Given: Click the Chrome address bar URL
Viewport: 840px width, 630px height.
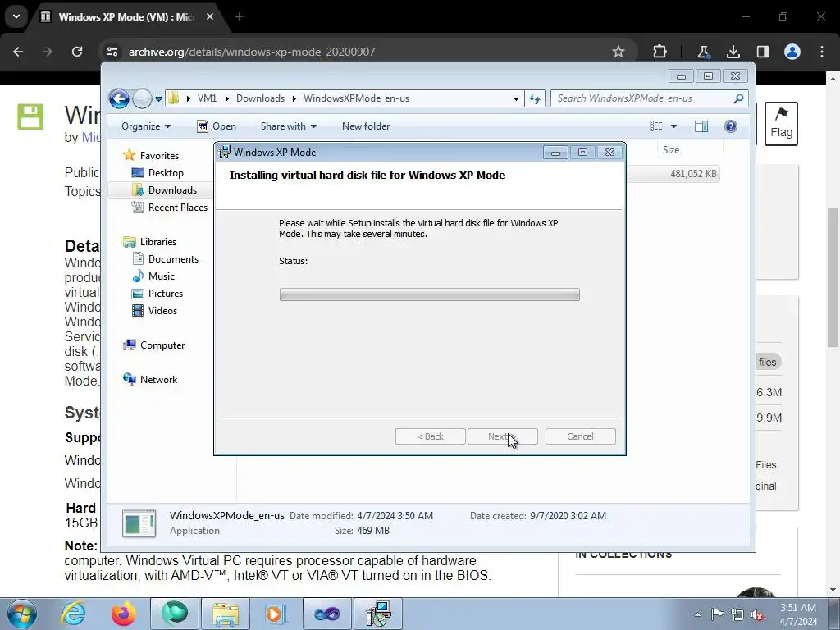Looking at the screenshot, I should pyautogui.click(x=252, y=52).
